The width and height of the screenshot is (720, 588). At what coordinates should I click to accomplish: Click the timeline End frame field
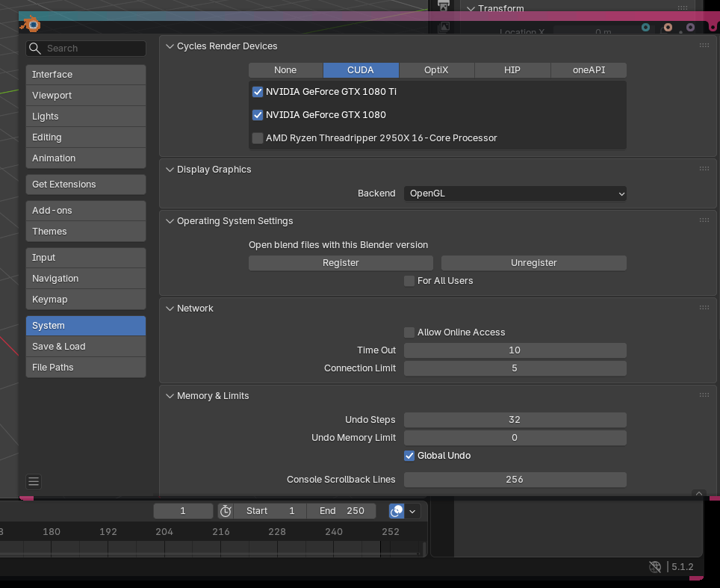coord(341,511)
